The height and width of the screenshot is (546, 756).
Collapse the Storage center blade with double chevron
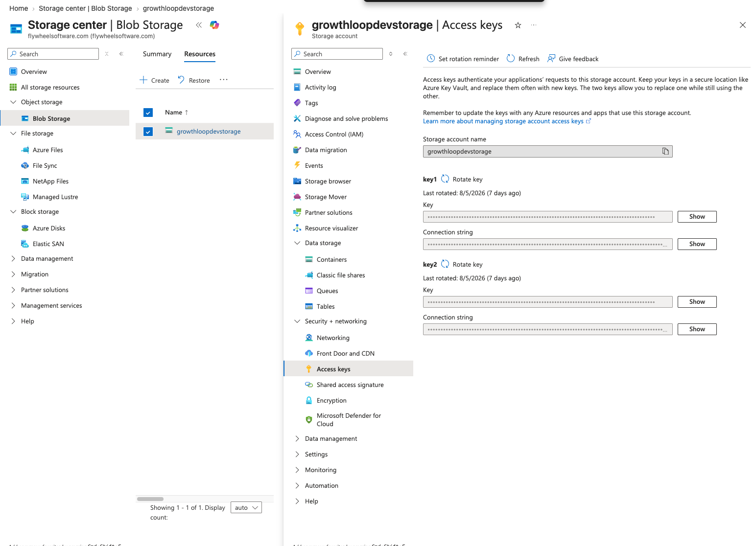coord(199,25)
